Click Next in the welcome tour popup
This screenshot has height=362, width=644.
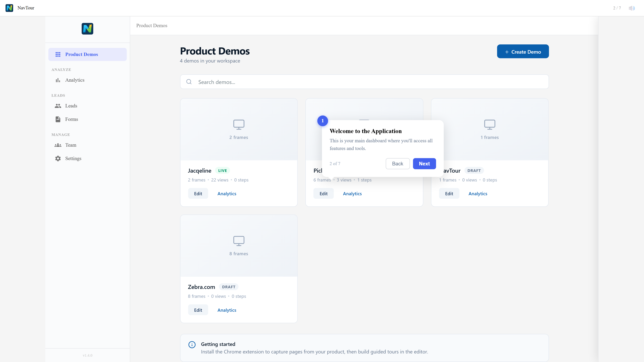[x=424, y=164]
